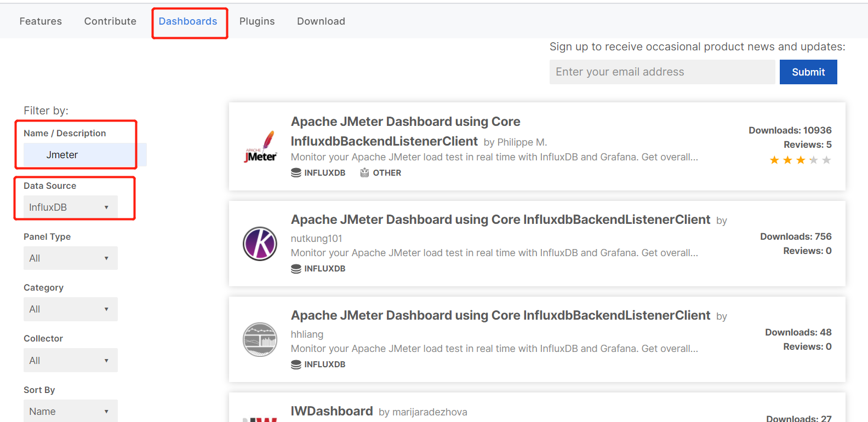Click the "Downloads: 10936" text
Image resolution: width=868 pixels, height=422 pixels.
790,130
